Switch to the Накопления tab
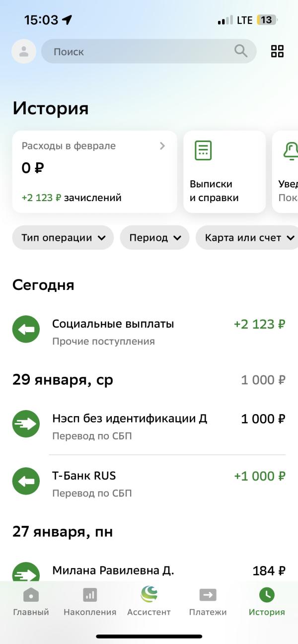This screenshot has height=644, width=298. click(90, 602)
